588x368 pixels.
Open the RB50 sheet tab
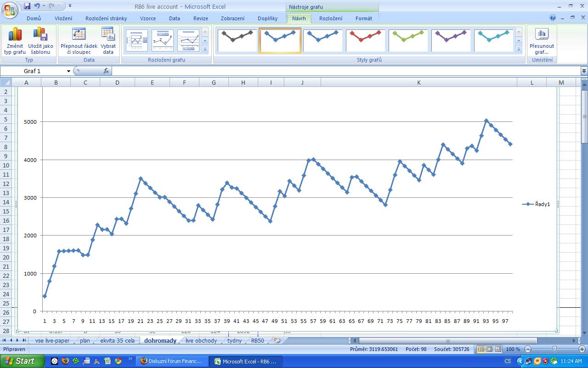click(258, 341)
